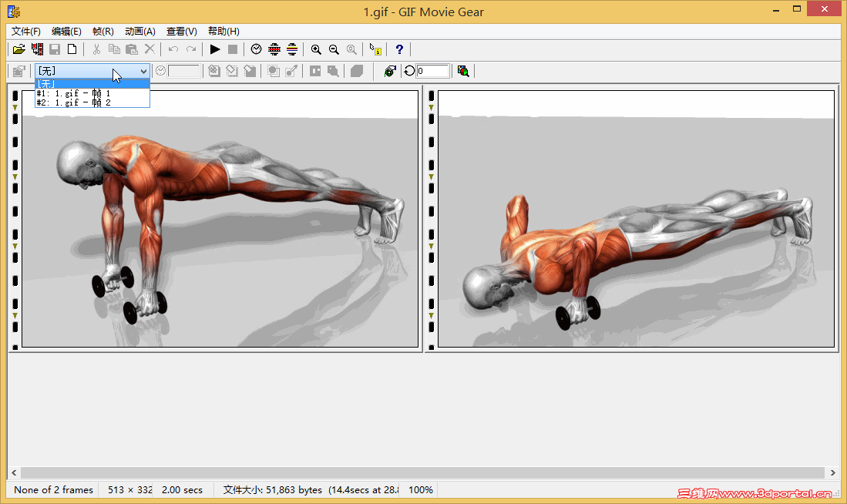Click the eyedropper transparency icon
Image resolution: width=847 pixels, height=504 pixels.
(x=291, y=72)
